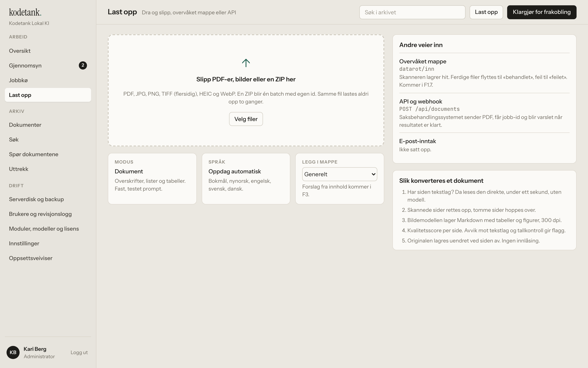Click the Ikke satt opp status text

[x=415, y=149]
